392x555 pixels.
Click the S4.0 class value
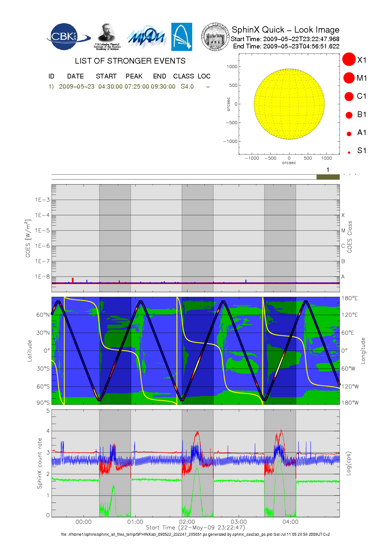(x=187, y=87)
